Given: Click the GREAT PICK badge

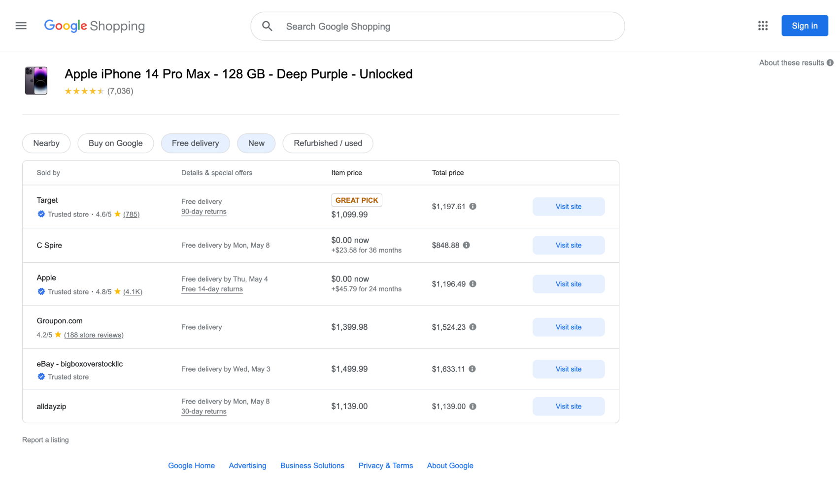Looking at the screenshot, I should 357,200.
